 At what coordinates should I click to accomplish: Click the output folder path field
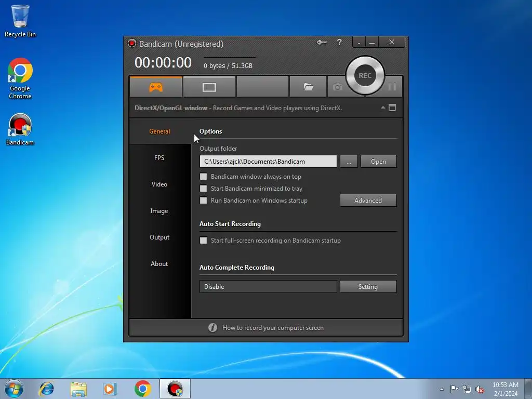click(268, 162)
